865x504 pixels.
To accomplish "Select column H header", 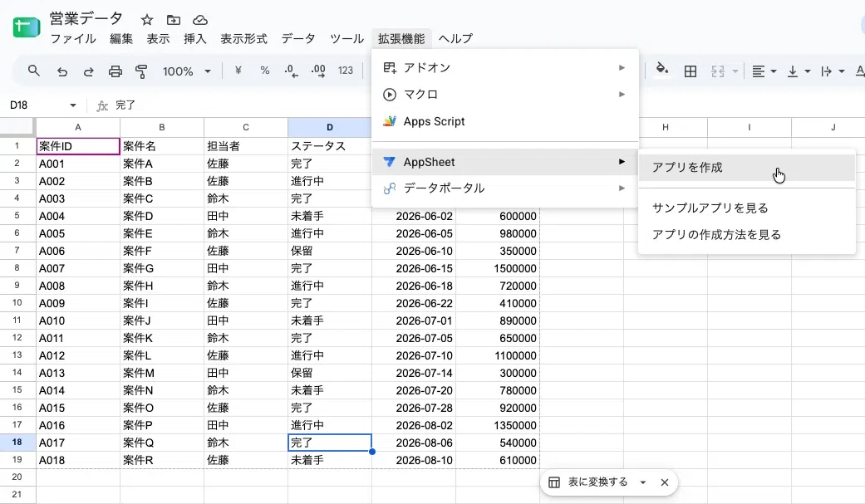I will click(x=666, y=127).
